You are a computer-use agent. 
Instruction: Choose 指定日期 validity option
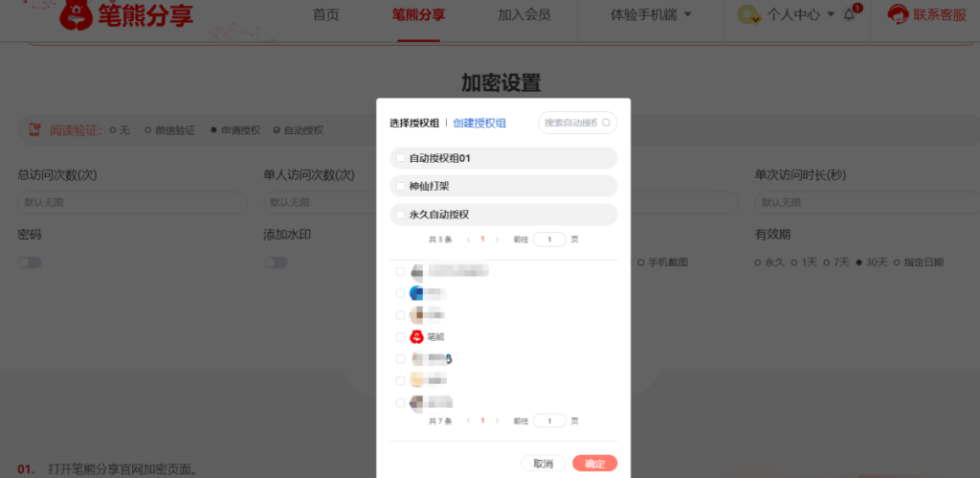point(918,262)
